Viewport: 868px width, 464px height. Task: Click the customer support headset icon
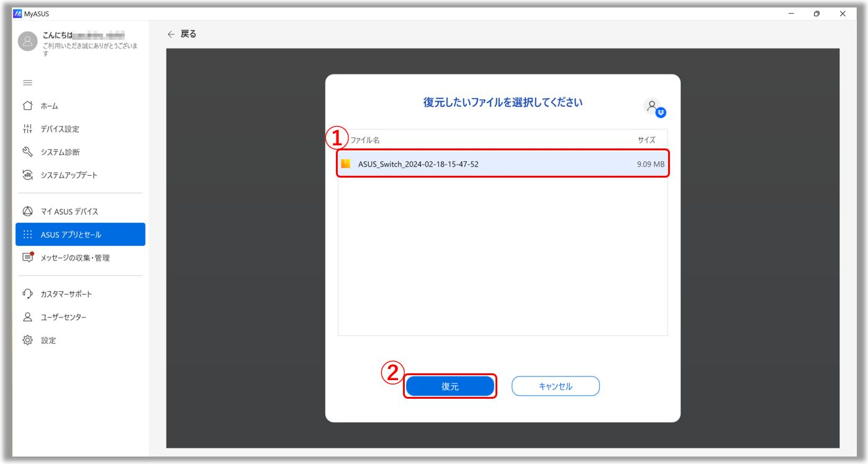(27, 294)
